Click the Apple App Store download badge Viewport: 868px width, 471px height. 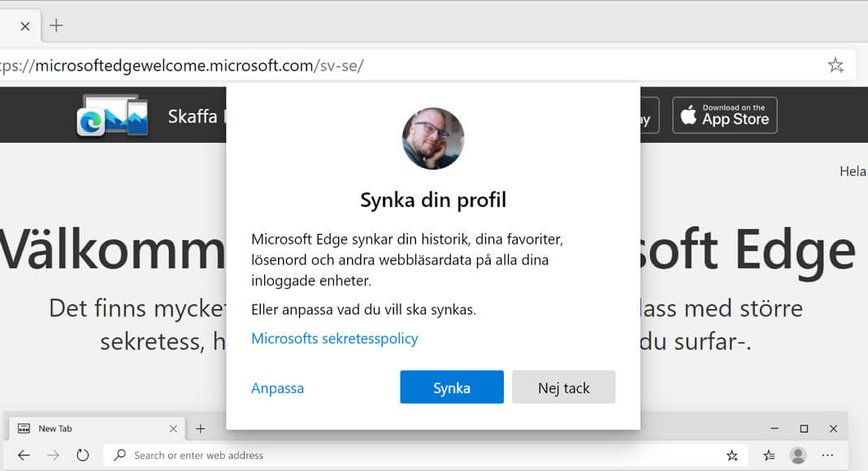tap(725, 115)
